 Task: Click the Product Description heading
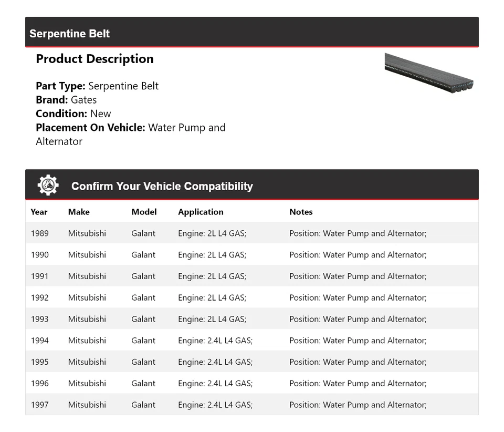[94, 59]
